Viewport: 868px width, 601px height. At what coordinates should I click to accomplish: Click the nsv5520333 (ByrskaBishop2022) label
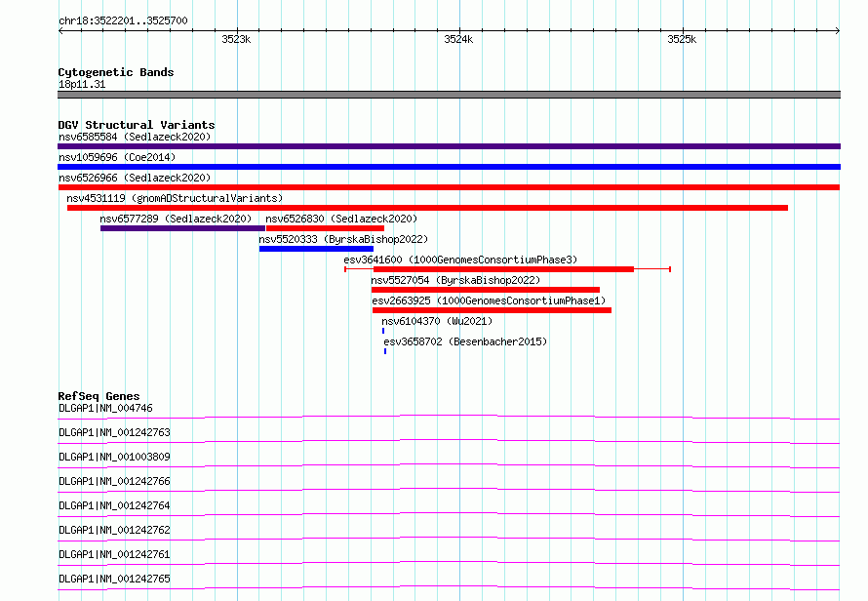[x=343, y=239]
